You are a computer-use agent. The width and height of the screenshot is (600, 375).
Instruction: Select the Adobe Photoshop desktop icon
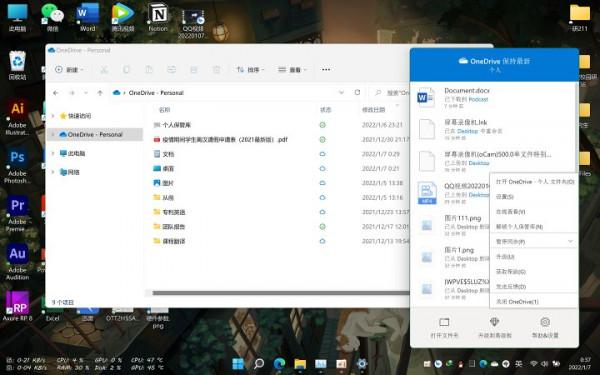17,166
